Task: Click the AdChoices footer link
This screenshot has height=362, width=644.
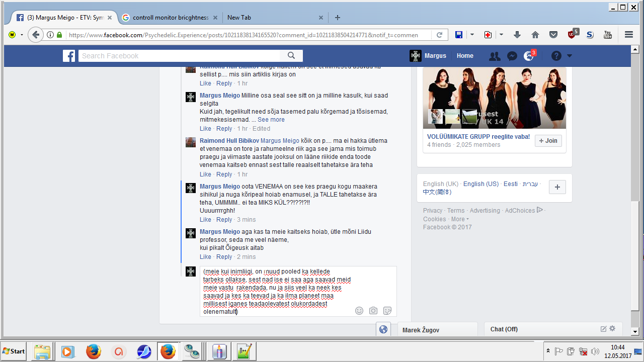Action: coord(523,211)
